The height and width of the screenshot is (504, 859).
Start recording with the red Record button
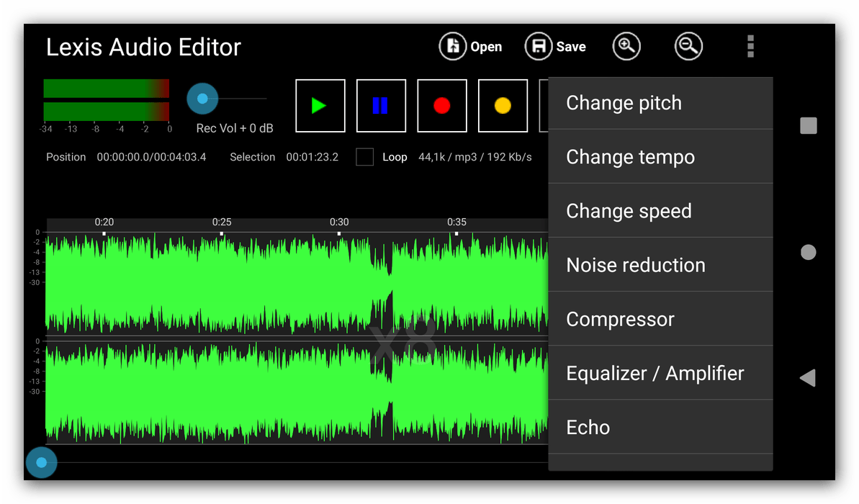[x=442, y=106]
